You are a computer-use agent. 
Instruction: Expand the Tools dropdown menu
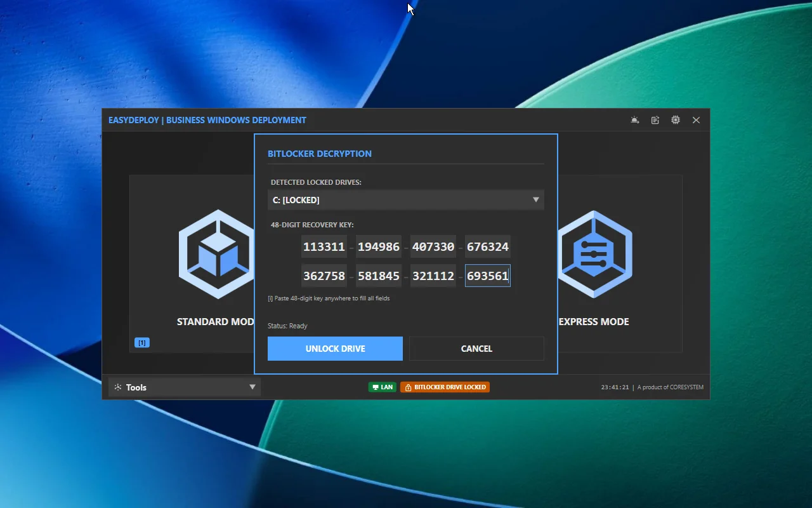[x=185, y=387]
